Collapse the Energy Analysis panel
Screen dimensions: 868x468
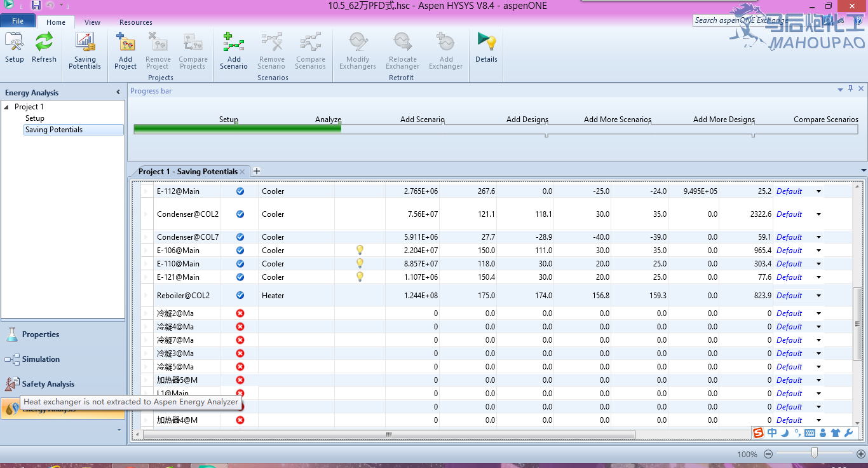(x=118, y=92)
